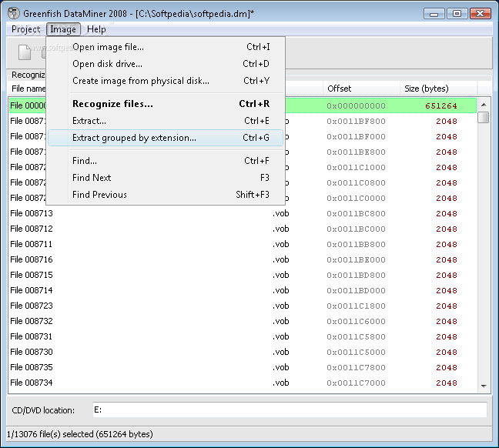Select row File 008713
499x448 pixels.
click(x=243, y=213)
